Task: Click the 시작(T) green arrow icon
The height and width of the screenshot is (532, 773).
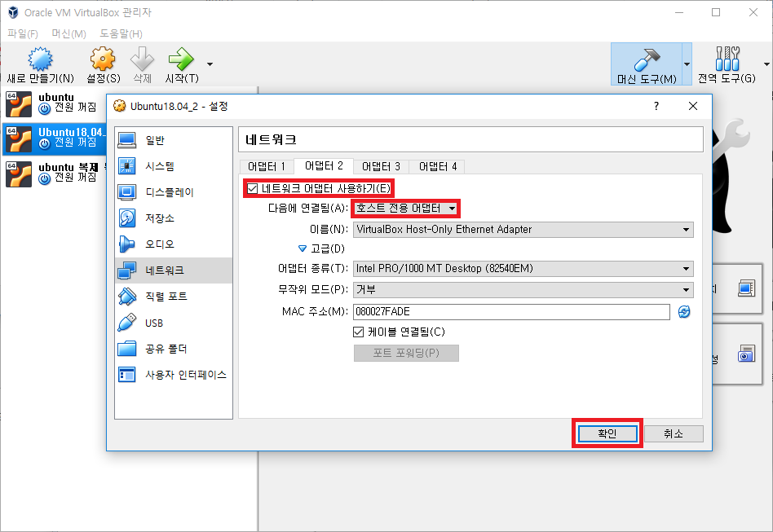Action: (181, 59)
